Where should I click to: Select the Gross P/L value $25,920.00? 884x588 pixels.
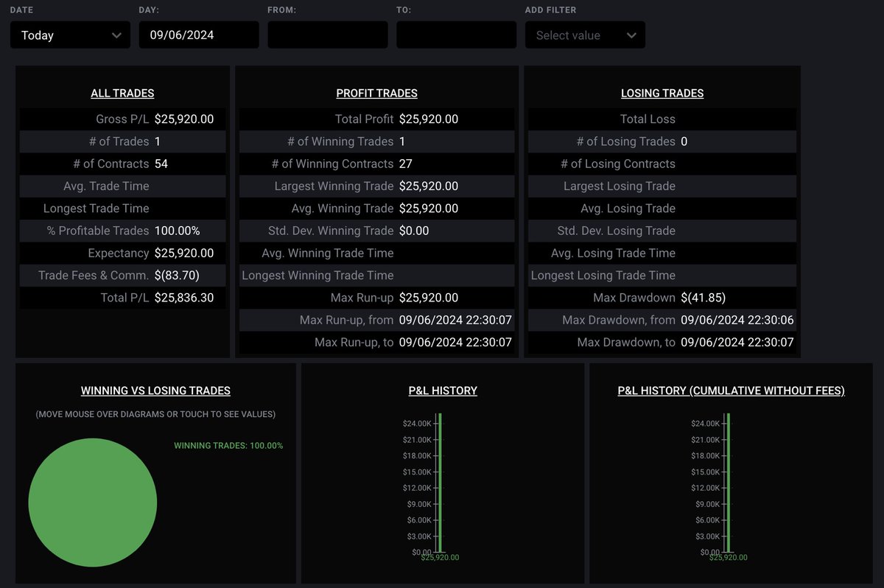coord(184,119)
